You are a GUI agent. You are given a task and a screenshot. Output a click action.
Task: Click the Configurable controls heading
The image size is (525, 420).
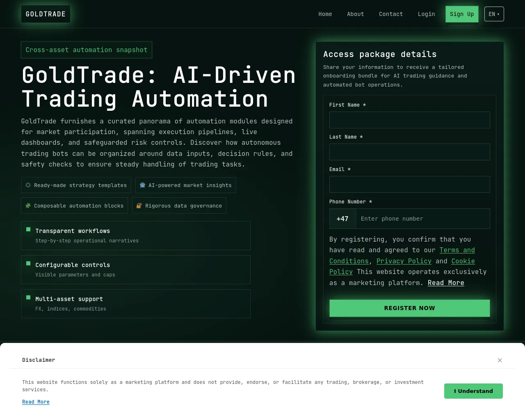(73, 265)
